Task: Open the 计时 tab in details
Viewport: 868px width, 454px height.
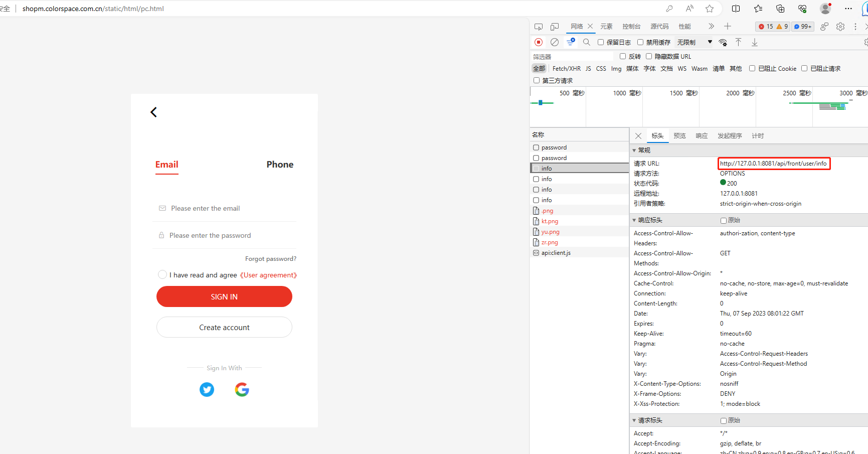Action: [758, 136]
